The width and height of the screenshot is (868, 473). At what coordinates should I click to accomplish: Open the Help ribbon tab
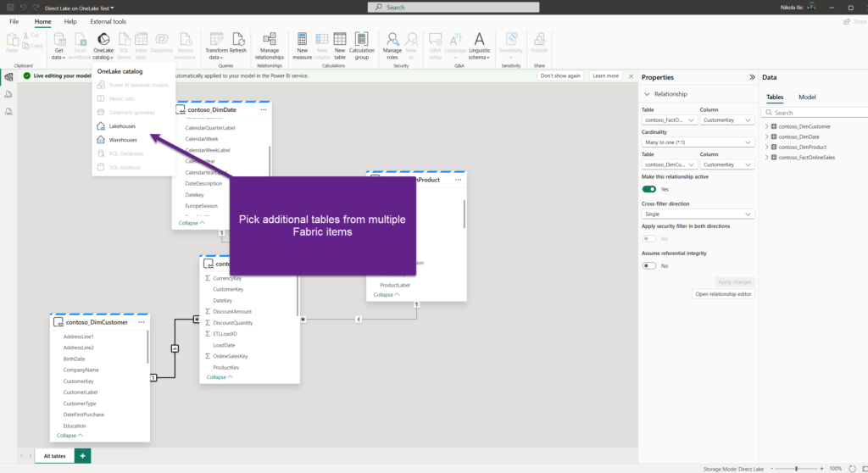(70, 21)
